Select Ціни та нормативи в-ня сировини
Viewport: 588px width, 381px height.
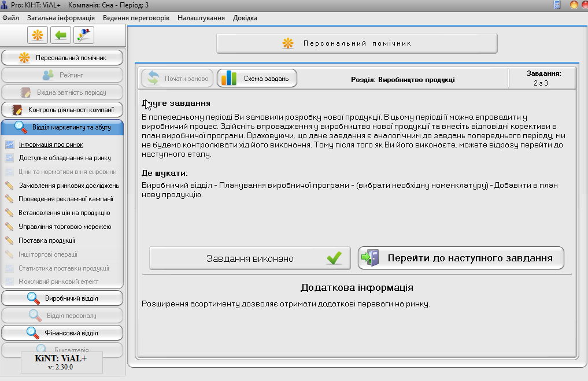[68, 172]
